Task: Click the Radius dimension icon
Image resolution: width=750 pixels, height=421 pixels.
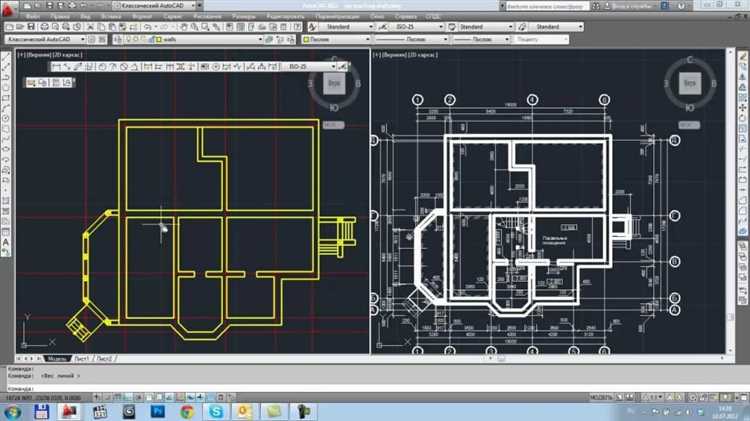Action: [x=102, y=66]
